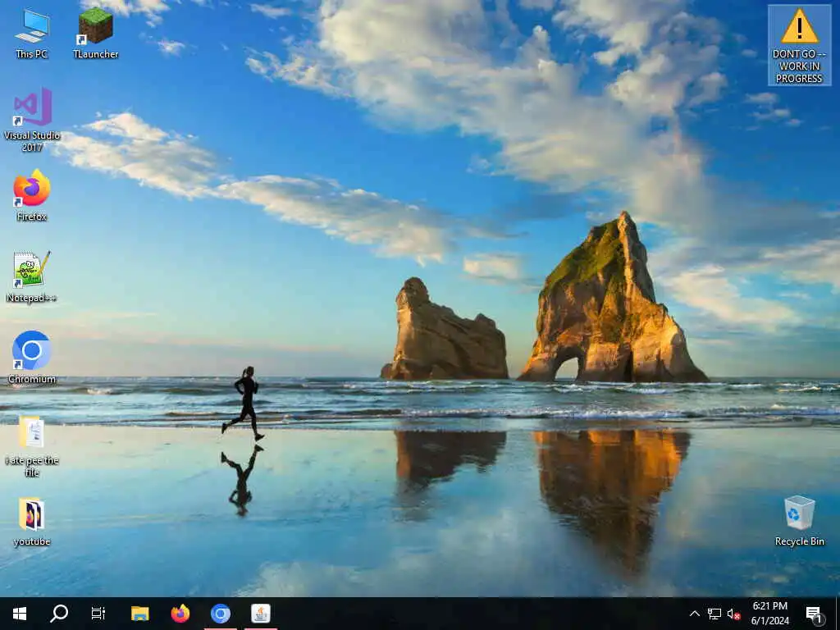
Task: Select the Notepad++ desktop shortcut
Action: tap(32, 276)
